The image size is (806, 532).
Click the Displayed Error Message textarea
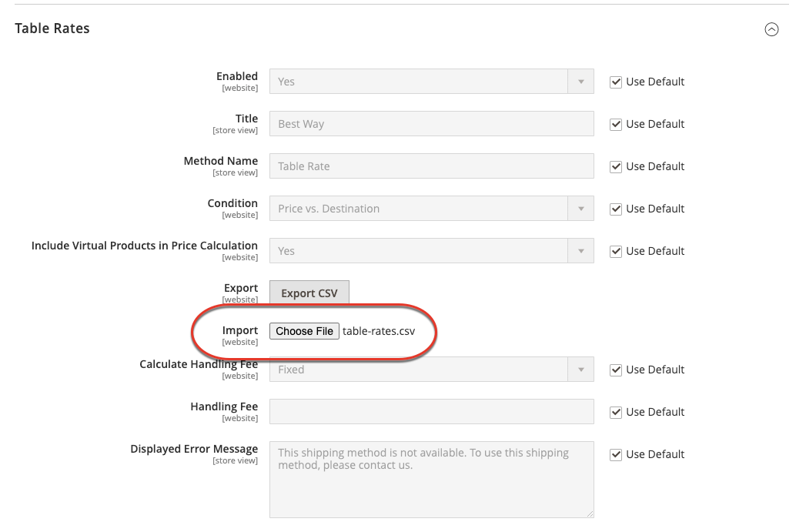[x=431, y=480]
